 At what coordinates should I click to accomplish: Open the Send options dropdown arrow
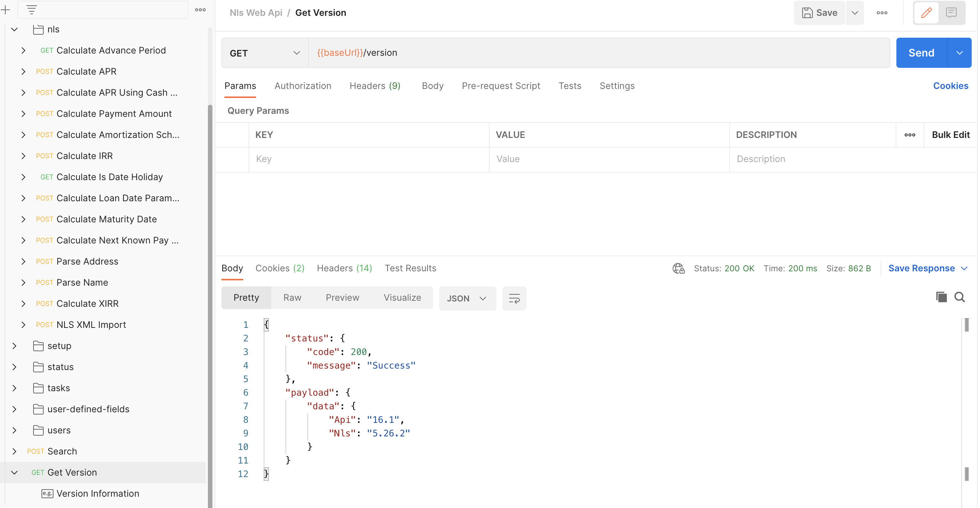pyautogui.click(x=959, y=53)
